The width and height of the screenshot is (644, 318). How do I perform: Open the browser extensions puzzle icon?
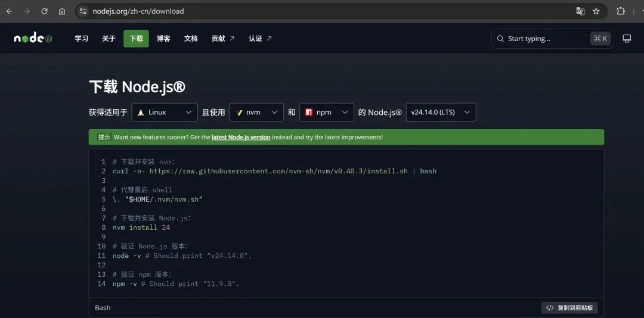pyautogui.click(x=621, y=11)
